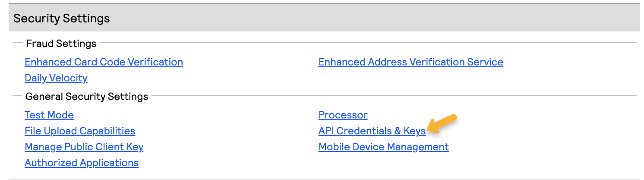Click the General Security Settings section label

(87, 96)
